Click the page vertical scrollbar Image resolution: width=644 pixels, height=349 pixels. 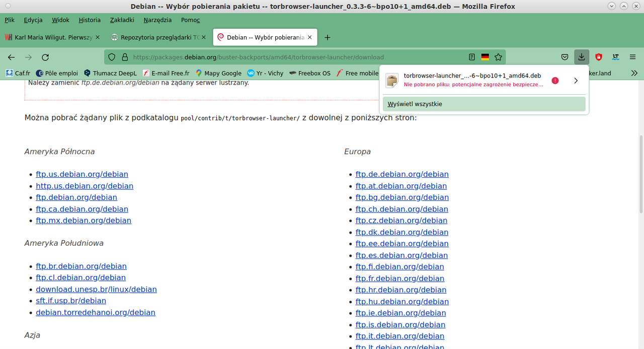tap(640, 174)
